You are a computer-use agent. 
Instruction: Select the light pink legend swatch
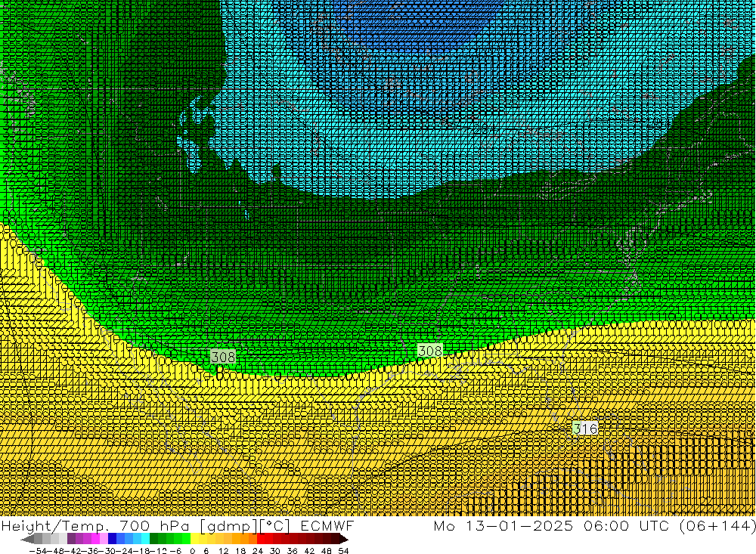[104, 539]
